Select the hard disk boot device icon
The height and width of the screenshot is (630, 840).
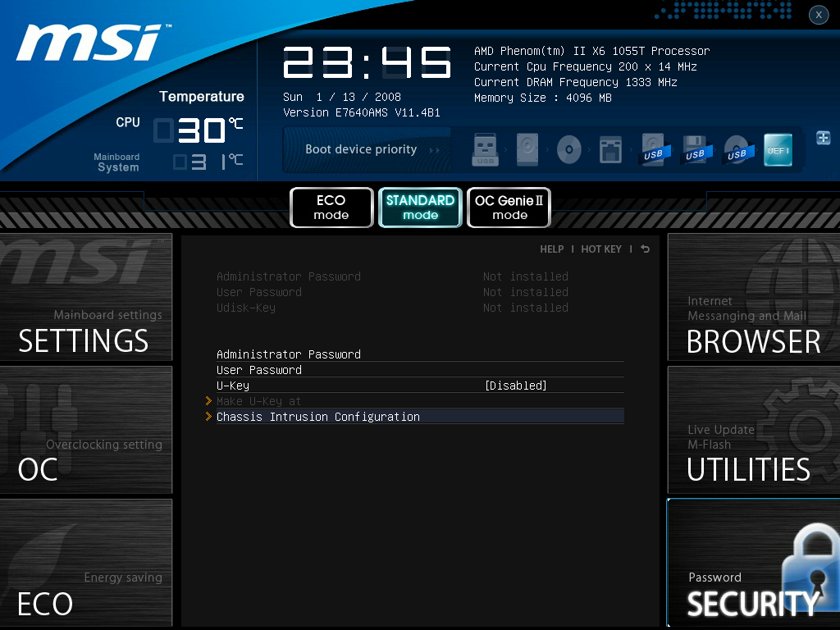tap(527, 149)
